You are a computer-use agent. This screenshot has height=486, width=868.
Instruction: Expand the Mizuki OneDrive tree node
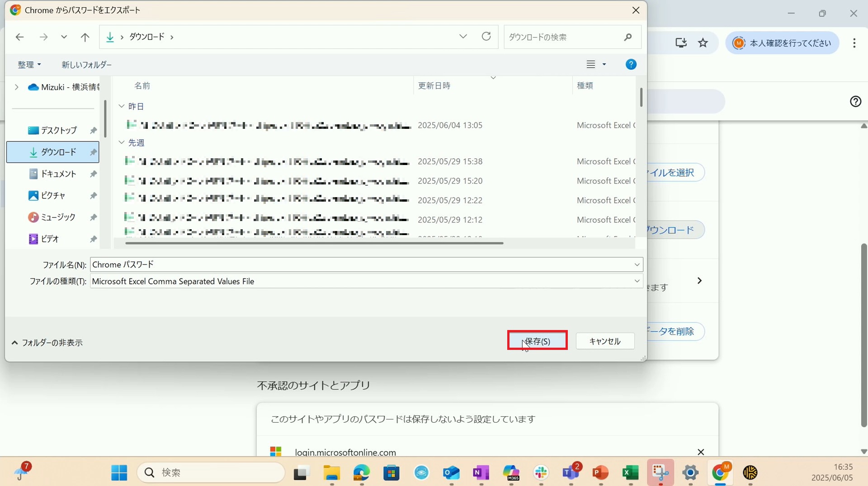(x=17, y=87)
